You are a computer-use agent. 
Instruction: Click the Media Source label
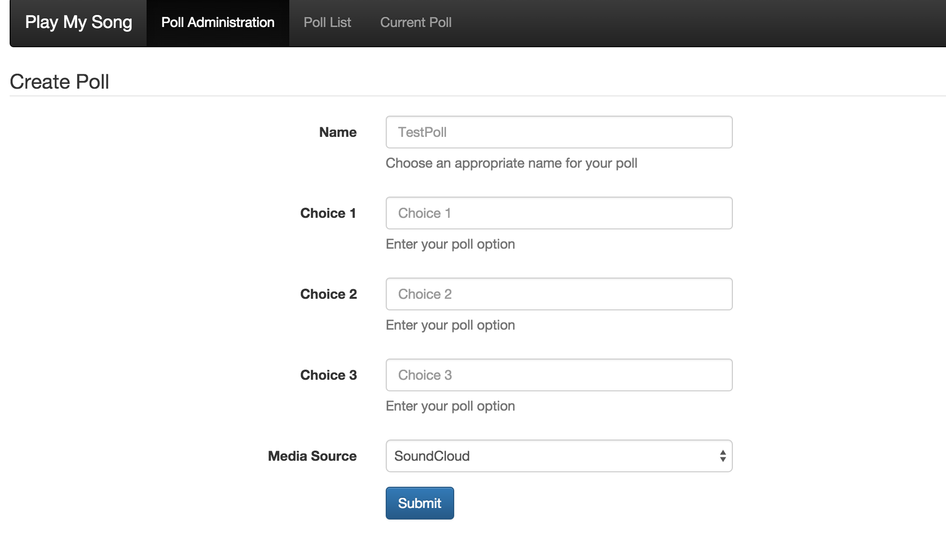312,456
